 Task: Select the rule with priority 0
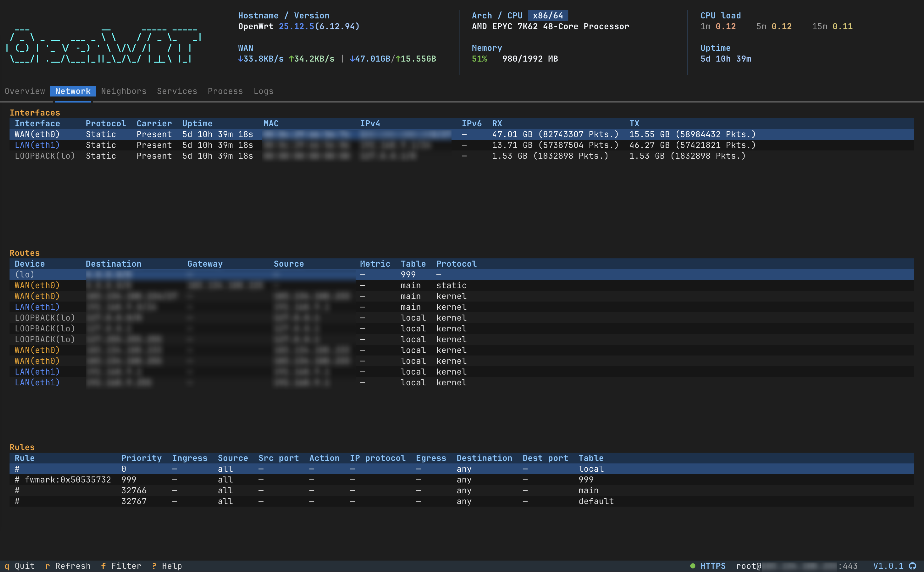click(462, 469)
